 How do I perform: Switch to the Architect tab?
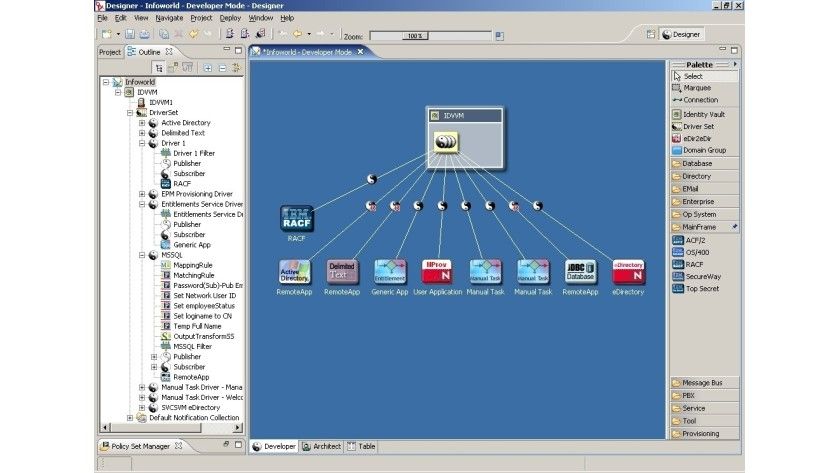coord(321,446)
